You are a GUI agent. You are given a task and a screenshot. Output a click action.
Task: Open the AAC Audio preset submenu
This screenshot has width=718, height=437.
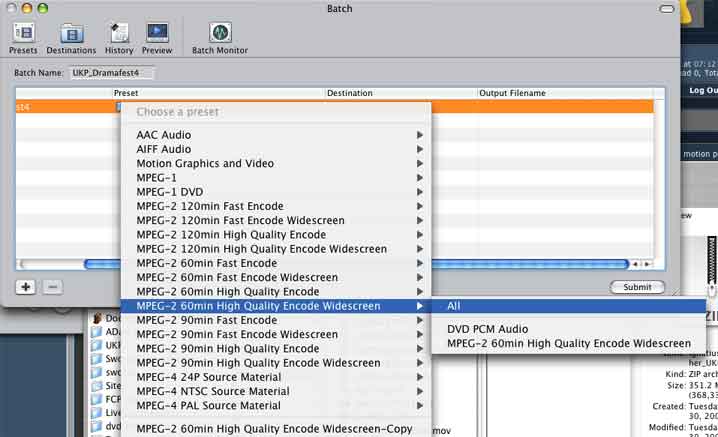click(276, 135)
